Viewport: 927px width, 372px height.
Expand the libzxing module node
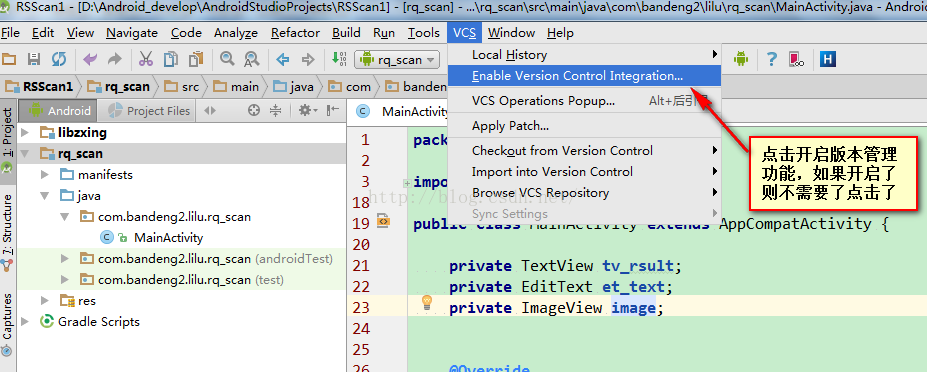point(24,132)
